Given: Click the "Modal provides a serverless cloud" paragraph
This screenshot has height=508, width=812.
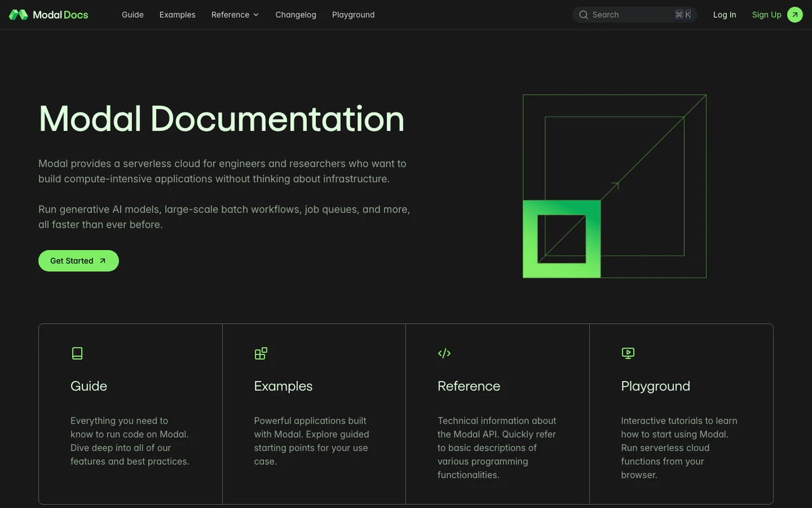Looking at the screenshot, I should tap(223, 171).
